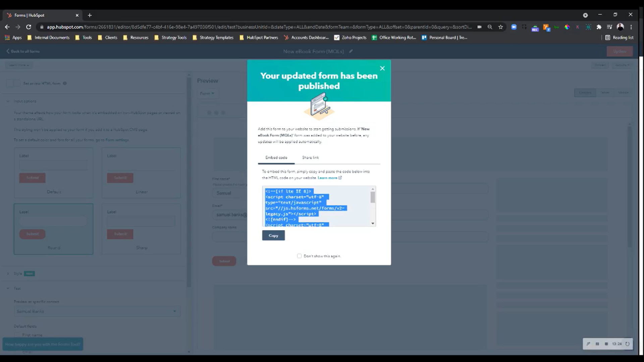Open the Learn more link in dialog
644x362 pixels.
point(329,178)
